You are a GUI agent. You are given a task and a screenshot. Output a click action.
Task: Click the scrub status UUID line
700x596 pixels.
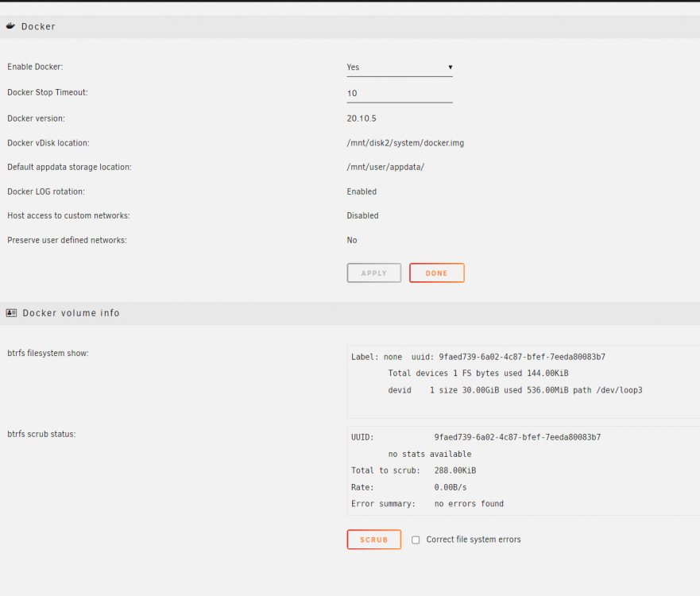coord(476,437)
